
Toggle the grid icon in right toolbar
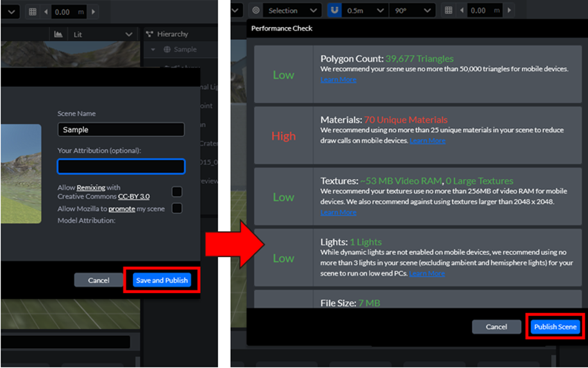448,11
